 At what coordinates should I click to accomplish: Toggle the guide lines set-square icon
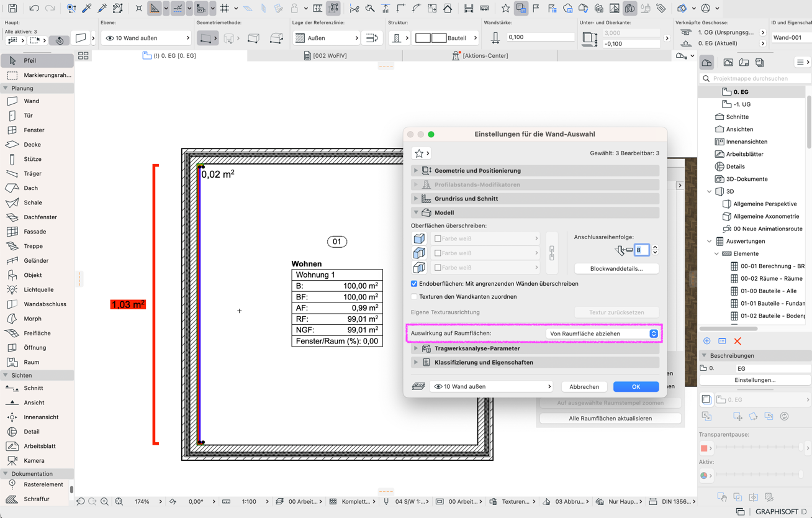tap(154, 9)
